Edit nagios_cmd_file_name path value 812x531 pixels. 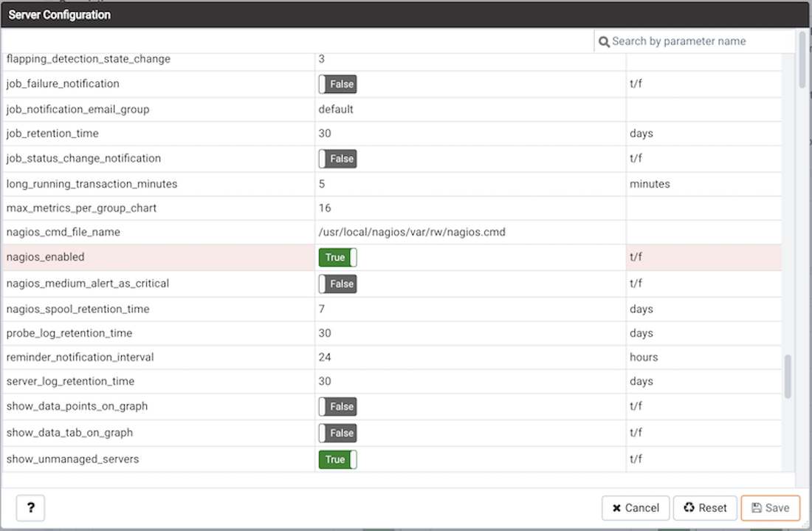[x=470, y=232]
